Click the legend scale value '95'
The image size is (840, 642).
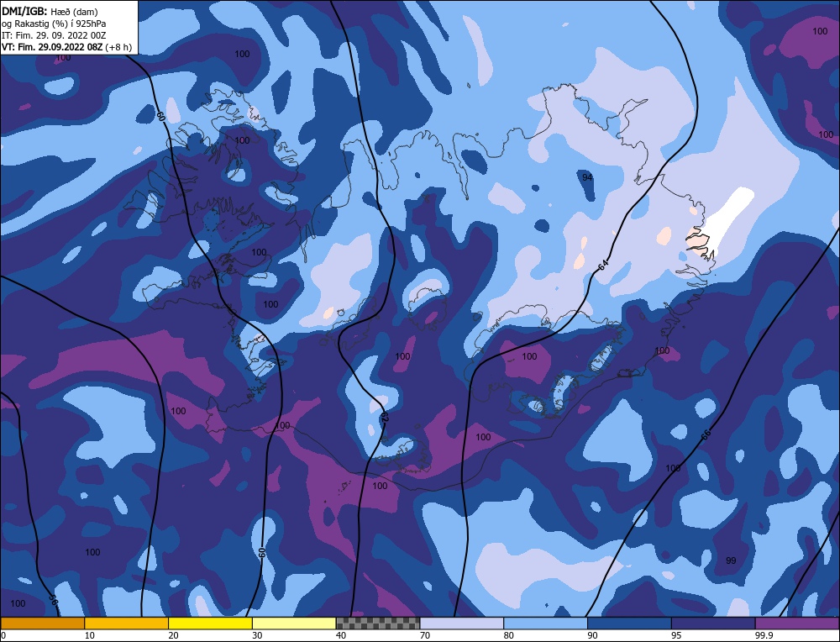point(676,635)
